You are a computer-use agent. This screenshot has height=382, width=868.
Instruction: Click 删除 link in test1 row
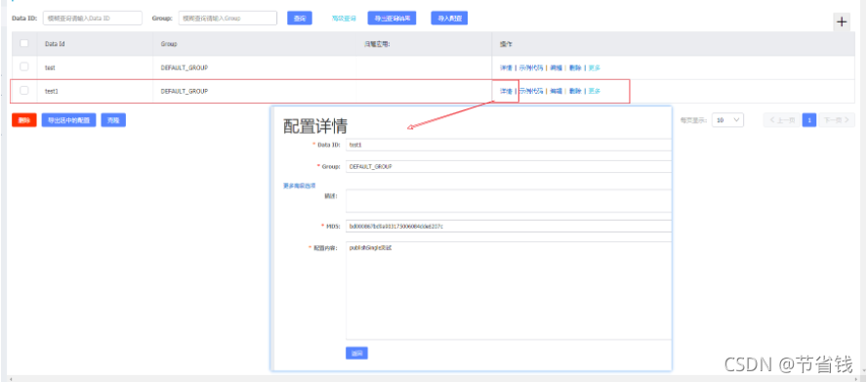pyautogui.click(x=575, y=92)
